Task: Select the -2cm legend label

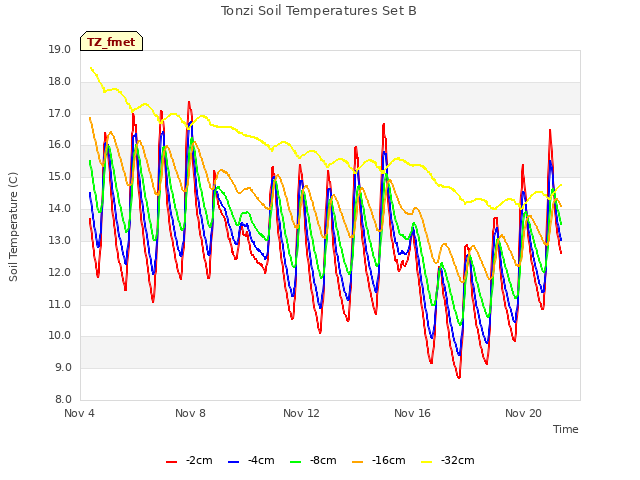Action: pyautogui.click(x=199, y=460)
